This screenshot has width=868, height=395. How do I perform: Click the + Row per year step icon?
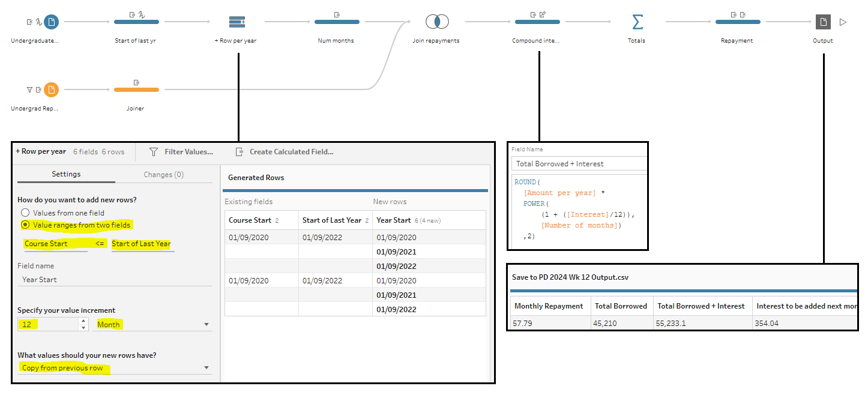click(x=238, y=22)
